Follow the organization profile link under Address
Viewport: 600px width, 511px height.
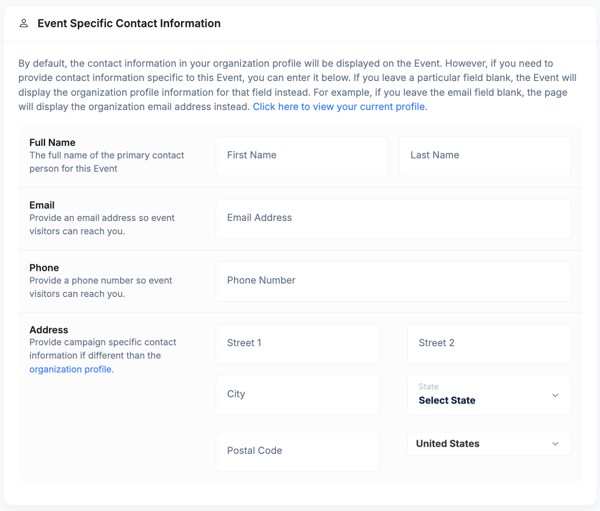pos(70,369)
